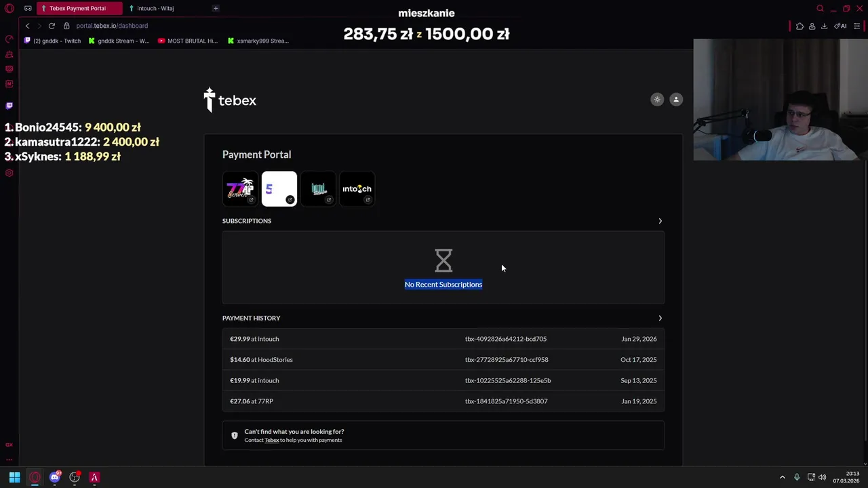
Task: Click the padlock site info icon
Action: pos(66,26)
